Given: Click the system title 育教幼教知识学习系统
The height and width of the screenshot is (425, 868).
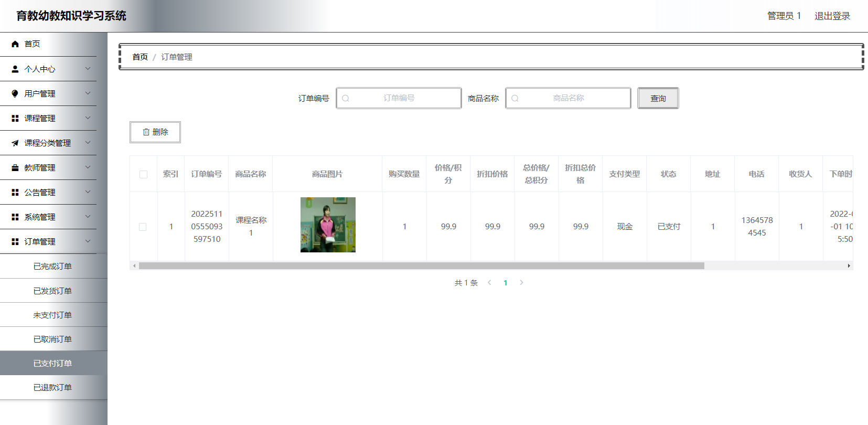Looking at the screenshot, I should pos(71,16).
